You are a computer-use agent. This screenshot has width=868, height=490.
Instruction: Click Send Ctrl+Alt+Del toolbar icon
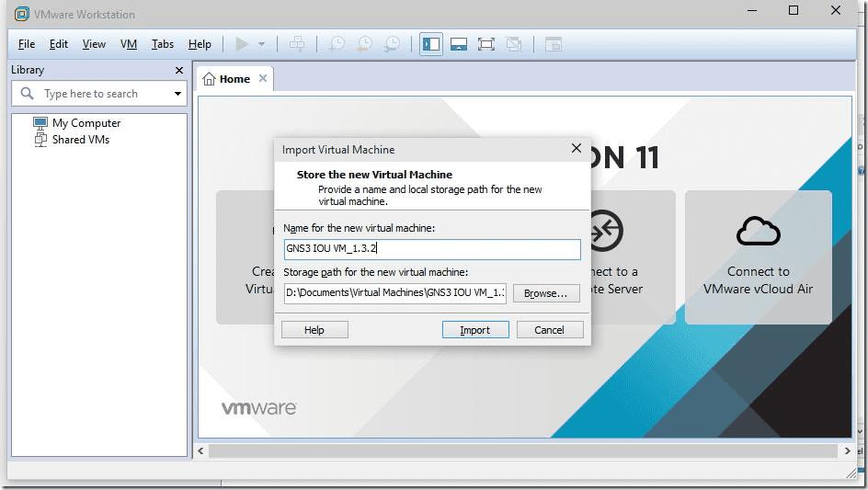(x=297, y=44)
